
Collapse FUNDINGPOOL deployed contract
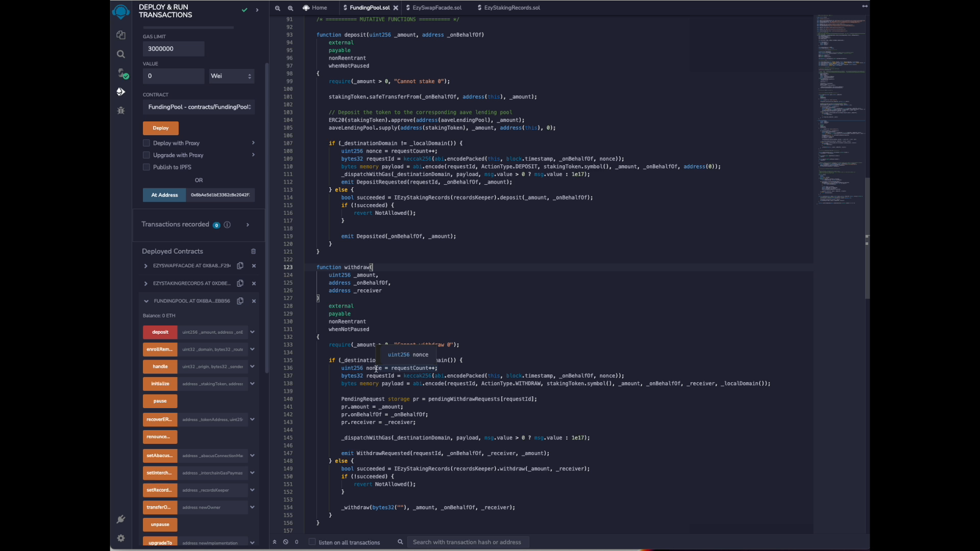146,301
